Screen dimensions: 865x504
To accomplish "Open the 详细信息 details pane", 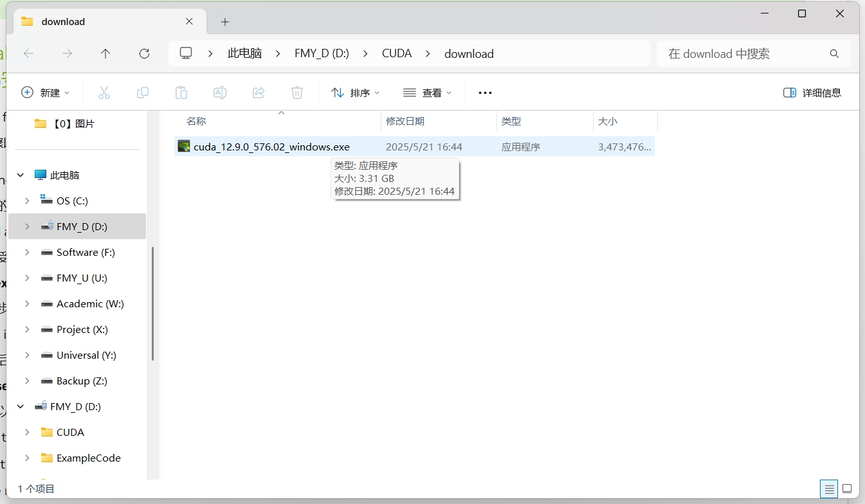I will [x=813, y=92].
